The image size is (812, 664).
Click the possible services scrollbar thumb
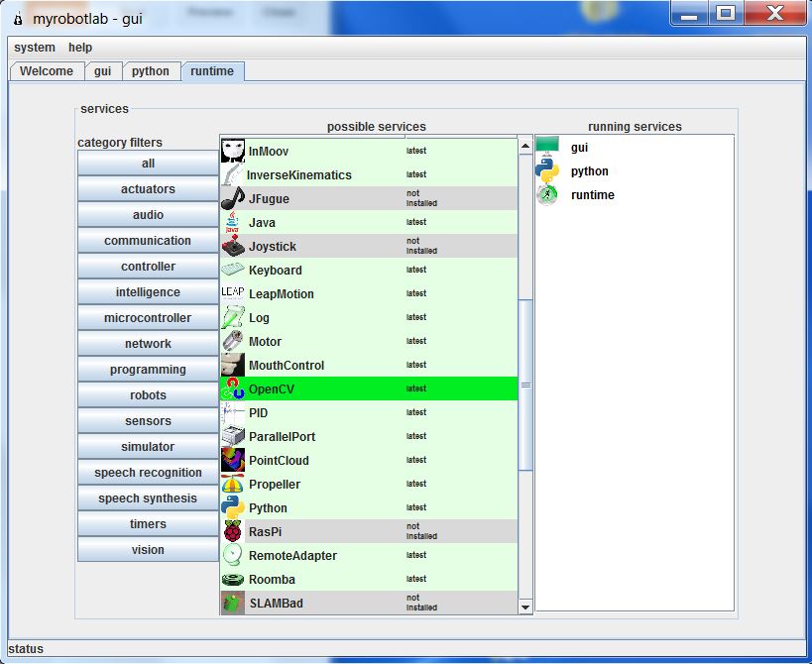click(x=525, y=385)
